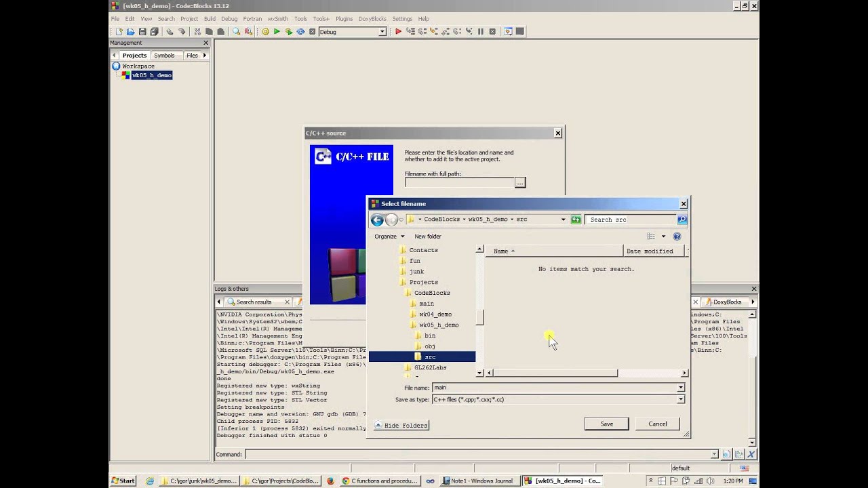This screenshot has height=488, width=868.
Task: Open the Debug build target dropdown
Action: [382, 32]
